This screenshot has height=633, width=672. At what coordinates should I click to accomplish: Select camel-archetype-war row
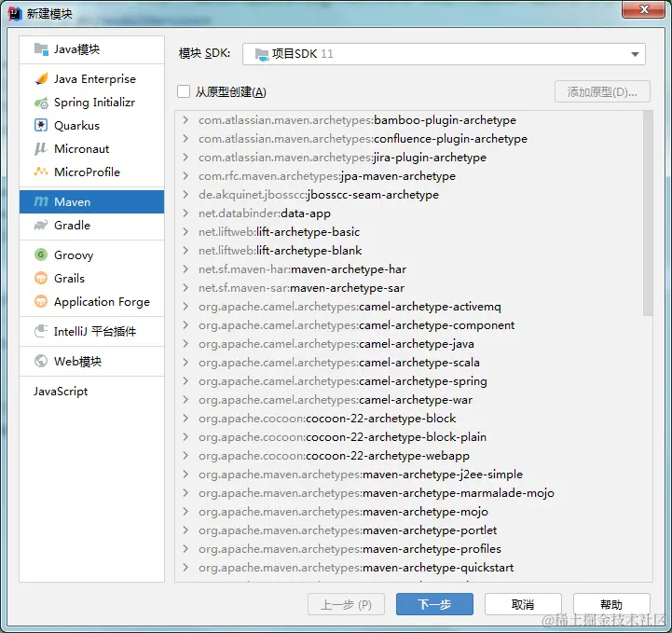pyautogui.click(x=409, y=399)
